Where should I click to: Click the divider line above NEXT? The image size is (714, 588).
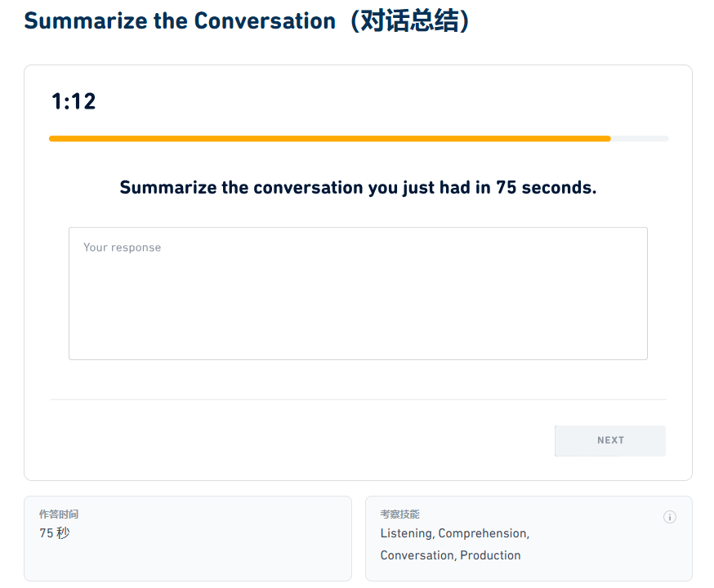[358, 399]
